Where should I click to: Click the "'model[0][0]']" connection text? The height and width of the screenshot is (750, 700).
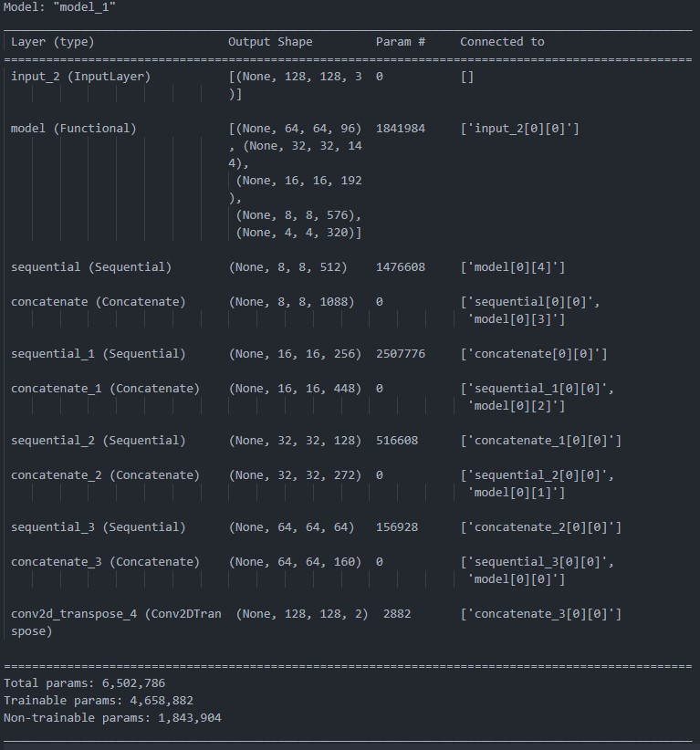coord(517,579)
